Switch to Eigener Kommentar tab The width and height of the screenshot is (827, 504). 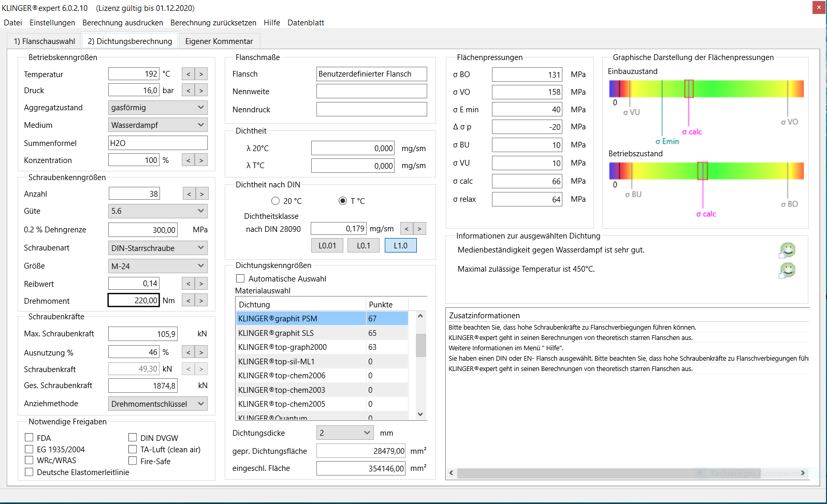click(219, 41)
